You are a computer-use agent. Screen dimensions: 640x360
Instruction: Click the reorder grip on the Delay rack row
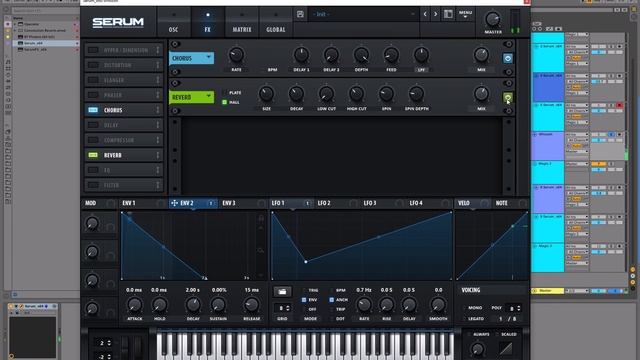pos(158,125)
